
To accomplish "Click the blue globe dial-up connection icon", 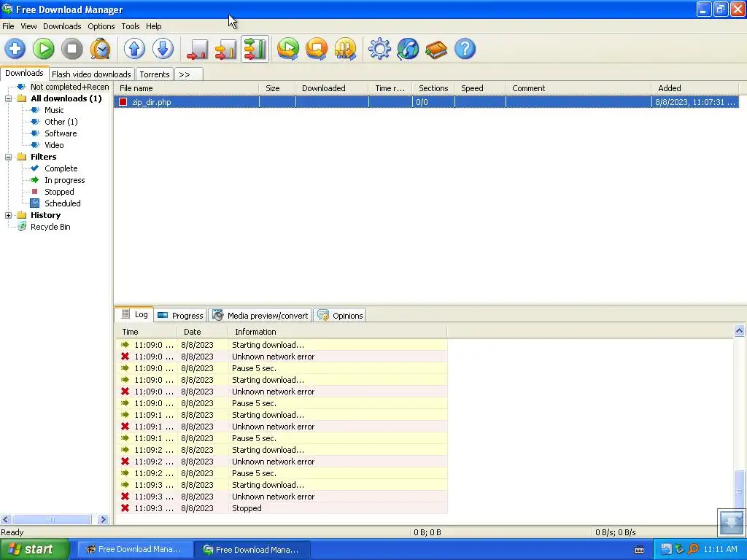I will click(409, 49).
